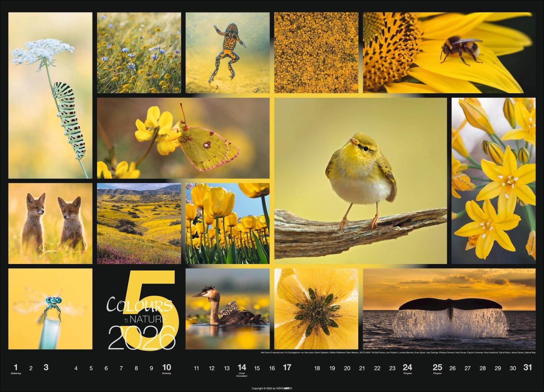This screenshot has height=392, width=544.
Task: Open the yellow star-shaped lily flowers photo
Action: (x=494, y=181)
